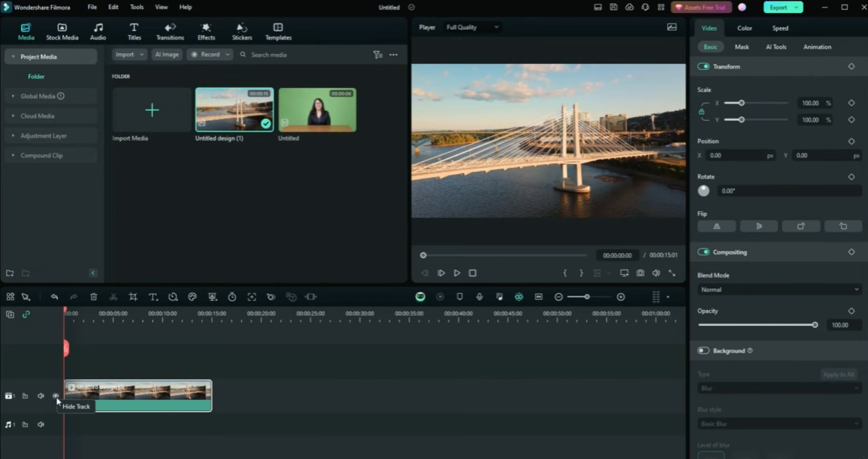Open the Stock Media panel
868x459 pixels.
pyautogui.click(x=62, y=31)
